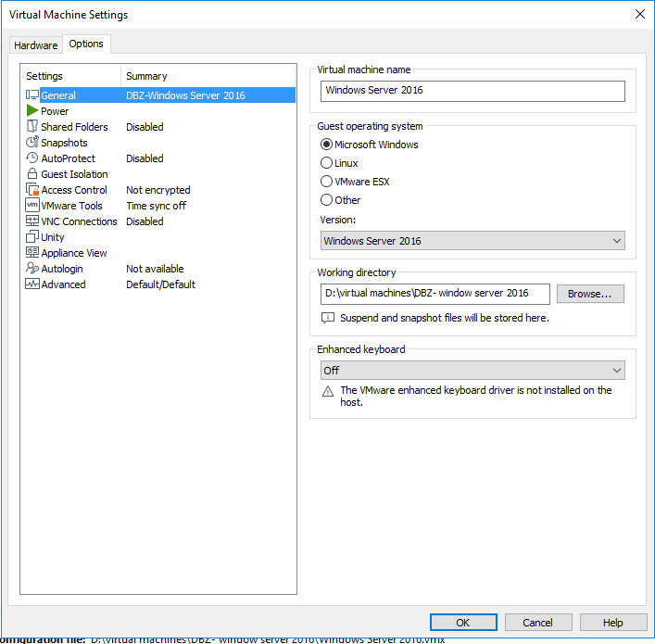Open the Enhanced keyboard dropdown set to Off
This screenshot has width=655, height=644.
(x=472, y=371)
